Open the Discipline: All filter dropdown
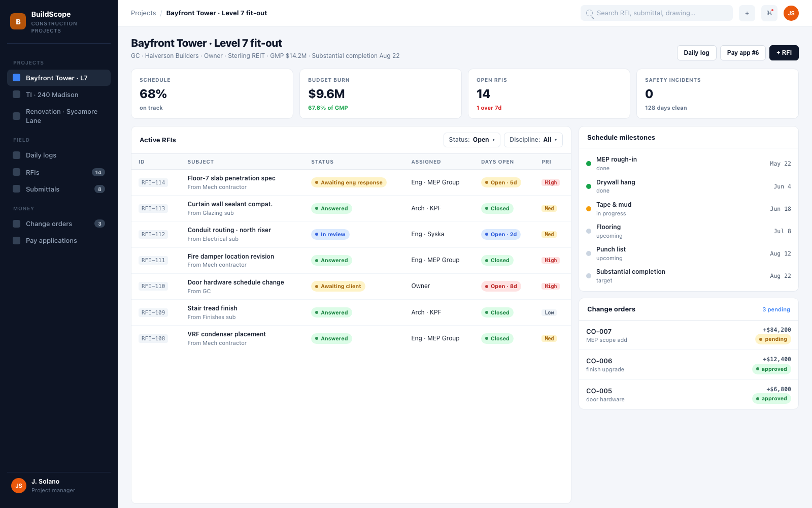This screenshot has height=508, width=812. tap(533, 140)
